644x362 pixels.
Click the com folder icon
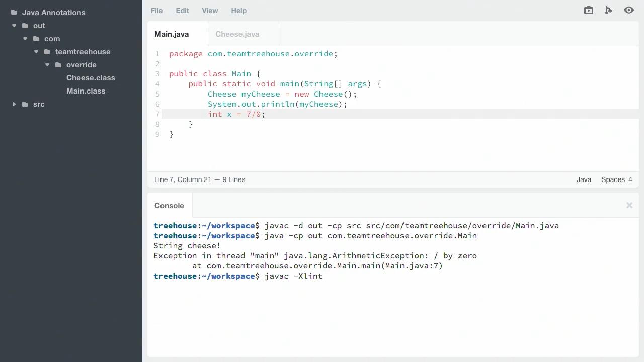coord(36,39)
